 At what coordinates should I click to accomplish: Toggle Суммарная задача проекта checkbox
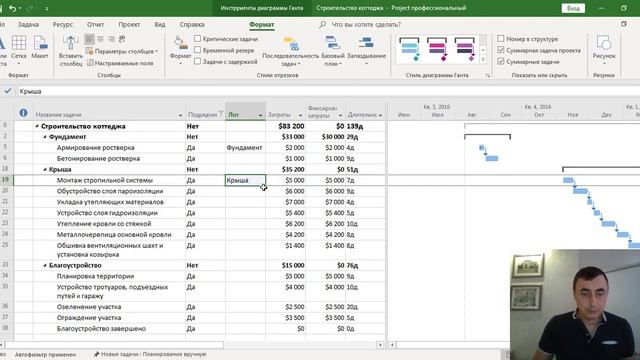[501, 50]
